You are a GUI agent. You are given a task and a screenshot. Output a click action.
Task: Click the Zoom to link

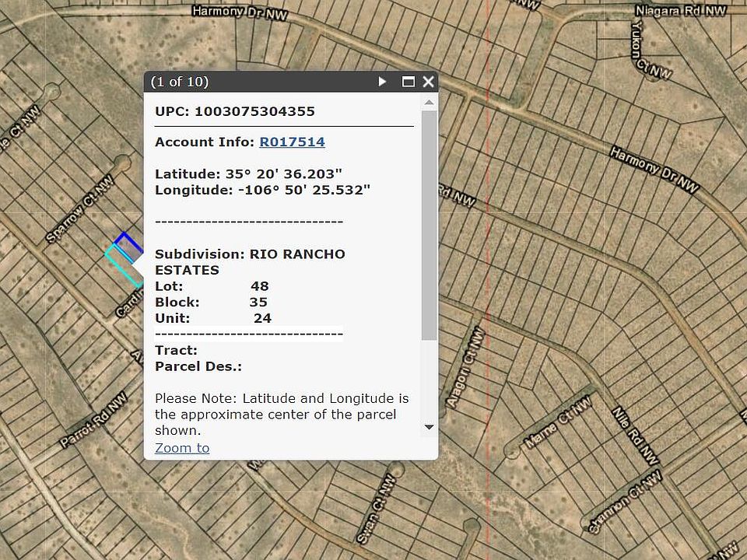tap(182, 447)
